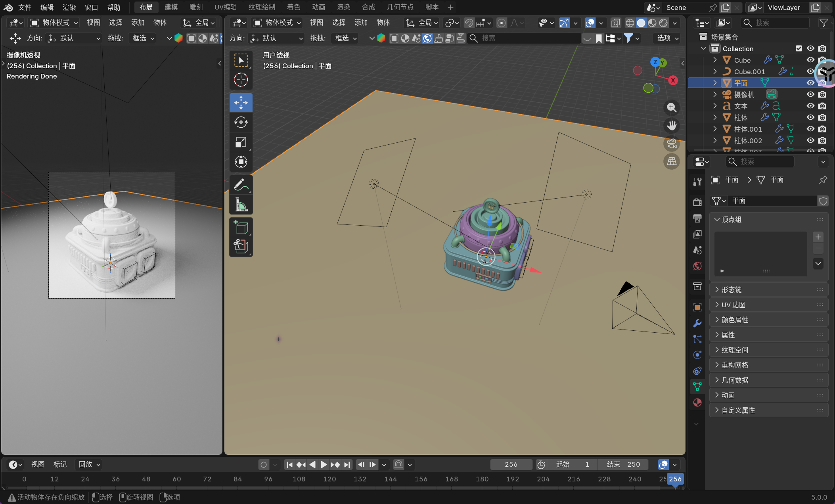Open the 渲染 menu in top bar
This screenshot has height=504, width=835.
[69, 7]
